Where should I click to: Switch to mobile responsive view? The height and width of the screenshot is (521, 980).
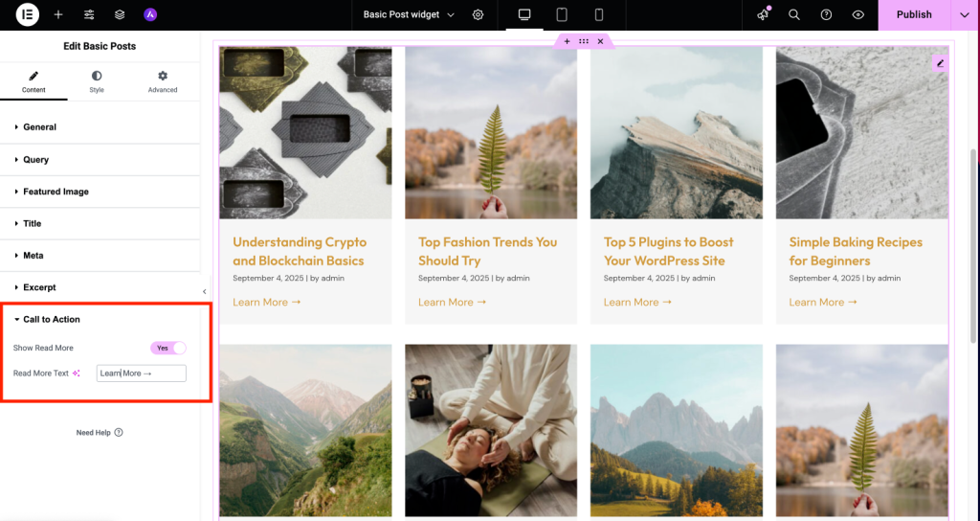[x=599, y=15]
